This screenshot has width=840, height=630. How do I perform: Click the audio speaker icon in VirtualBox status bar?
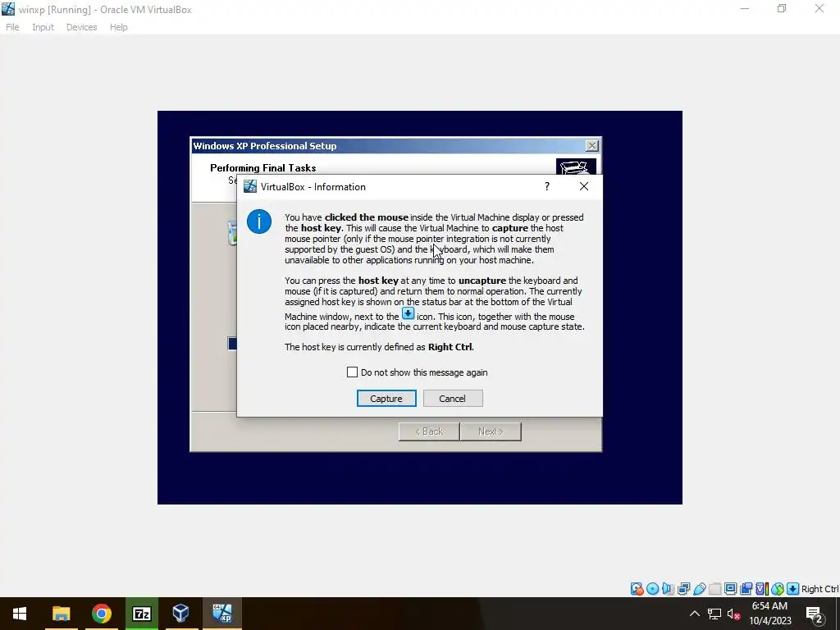pos(668,589)
